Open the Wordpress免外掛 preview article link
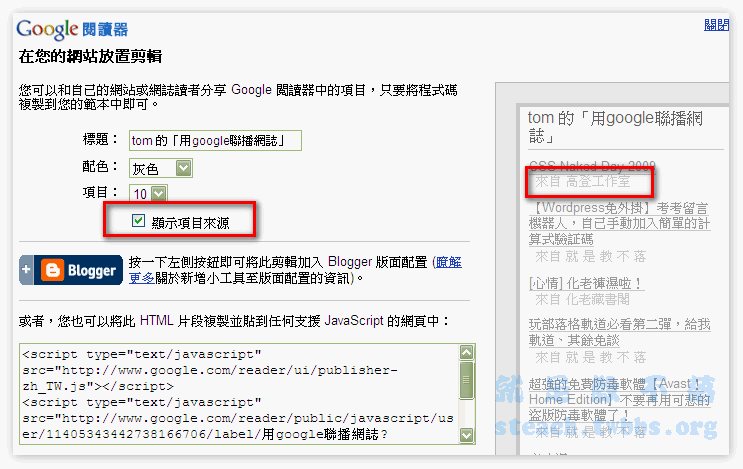Screen dimensions: 743x469 [619, 223]
